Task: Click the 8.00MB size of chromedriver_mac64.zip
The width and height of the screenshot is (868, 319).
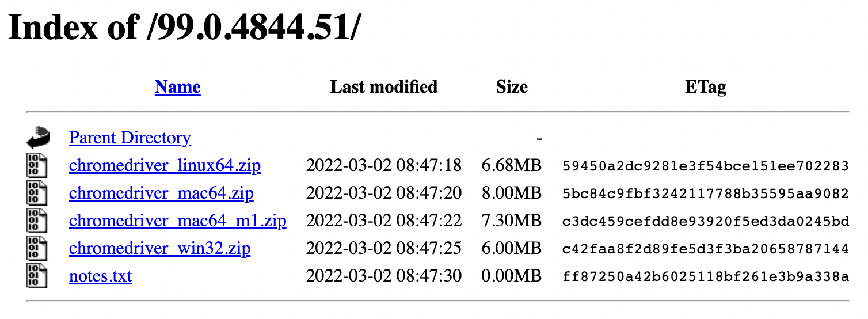Action: tap(512, 193)
